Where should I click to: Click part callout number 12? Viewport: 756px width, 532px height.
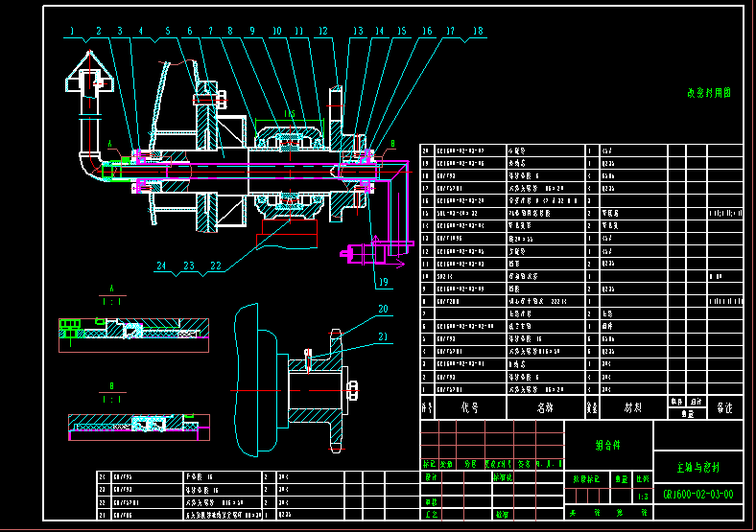click(323, 31)
